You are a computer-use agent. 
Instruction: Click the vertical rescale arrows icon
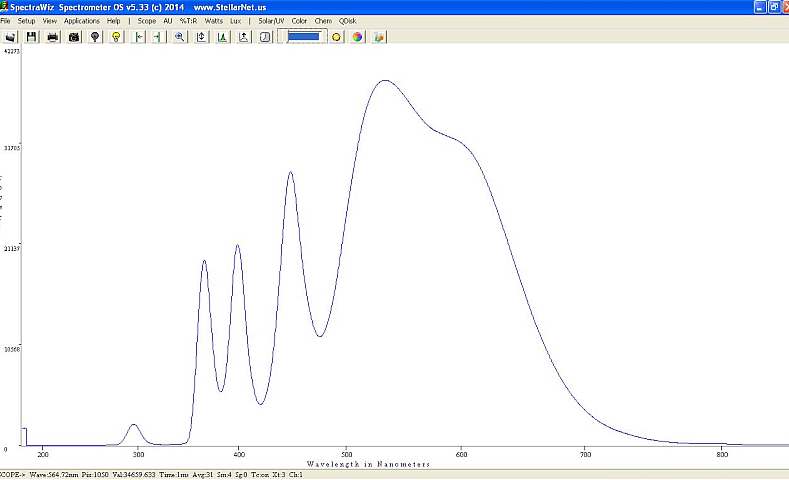(x=201, y=37)
